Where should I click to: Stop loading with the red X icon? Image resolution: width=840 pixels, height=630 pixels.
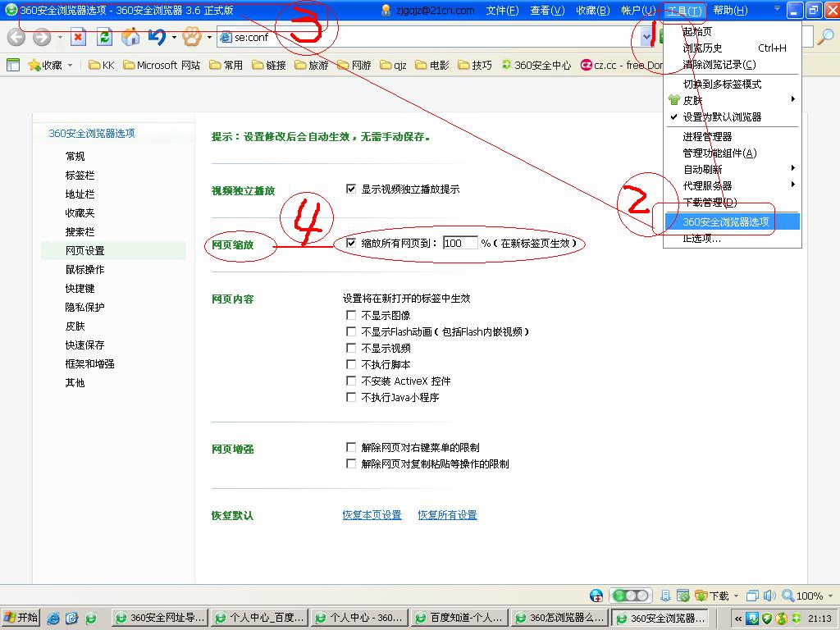pos(78,37)
